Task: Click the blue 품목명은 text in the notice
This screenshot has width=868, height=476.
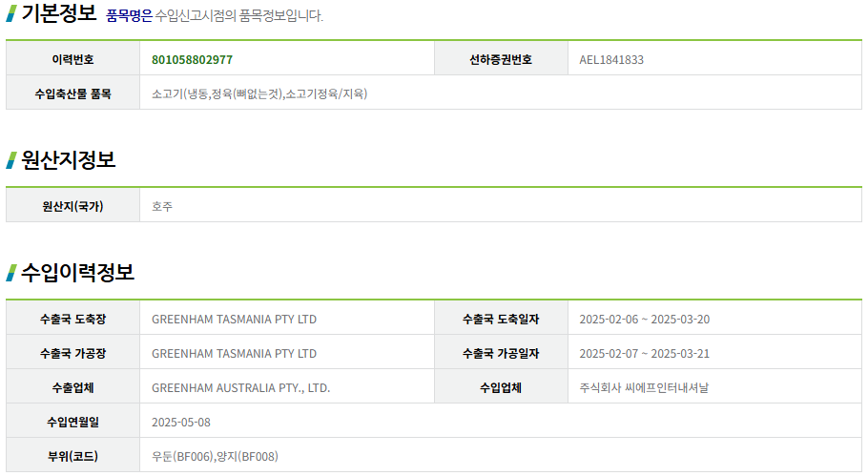Action: pos(129,15)
